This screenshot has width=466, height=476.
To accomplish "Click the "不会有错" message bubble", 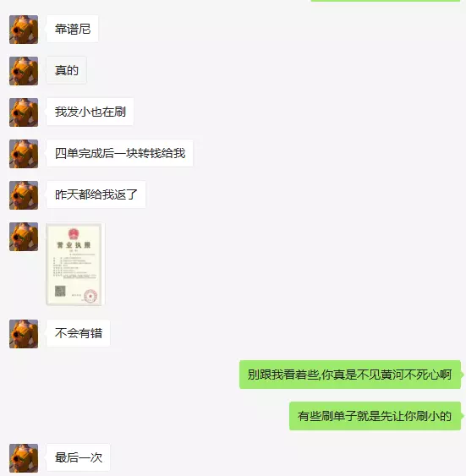I will point(78,333).
